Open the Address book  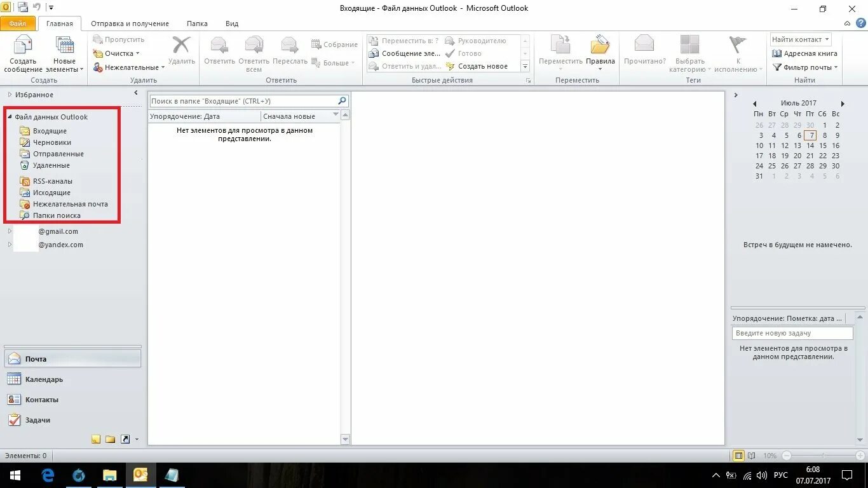[805, 53]
